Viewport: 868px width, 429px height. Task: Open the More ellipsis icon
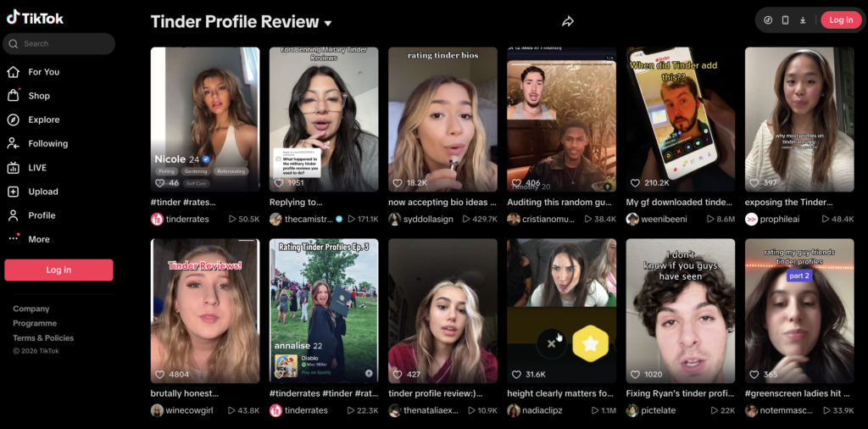(x=14, y=239)
